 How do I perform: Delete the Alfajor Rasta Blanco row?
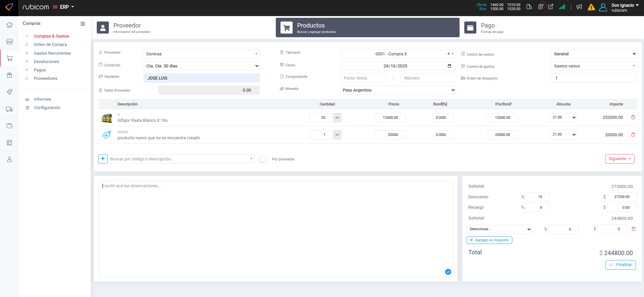pyautogui.click(x=633, y=117)
